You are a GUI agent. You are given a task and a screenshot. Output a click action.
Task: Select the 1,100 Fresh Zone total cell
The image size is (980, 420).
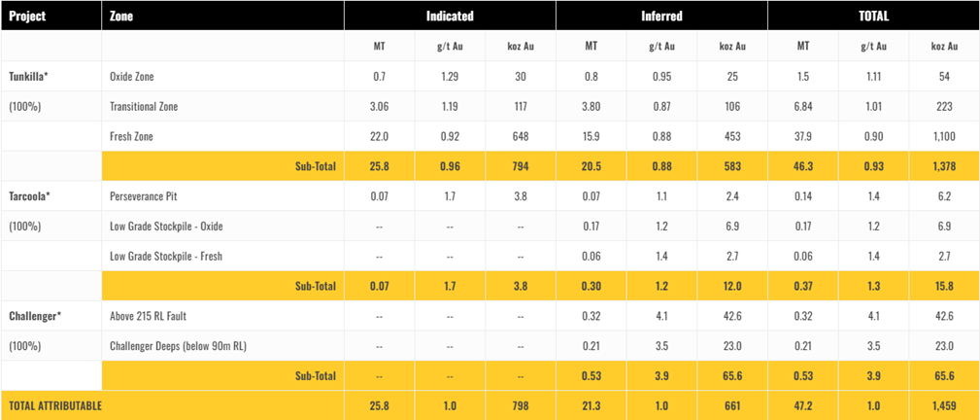click(944, 136)
